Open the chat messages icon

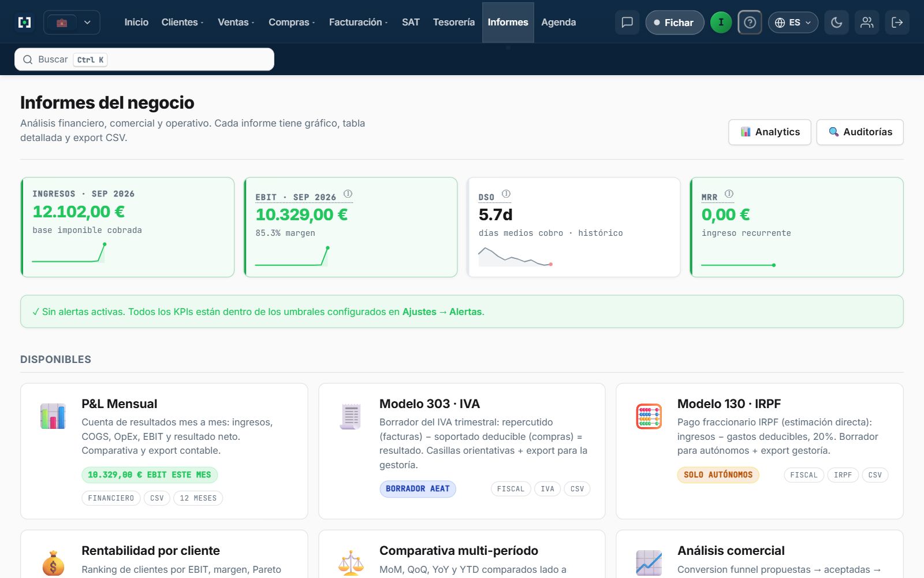coord(627,23)
